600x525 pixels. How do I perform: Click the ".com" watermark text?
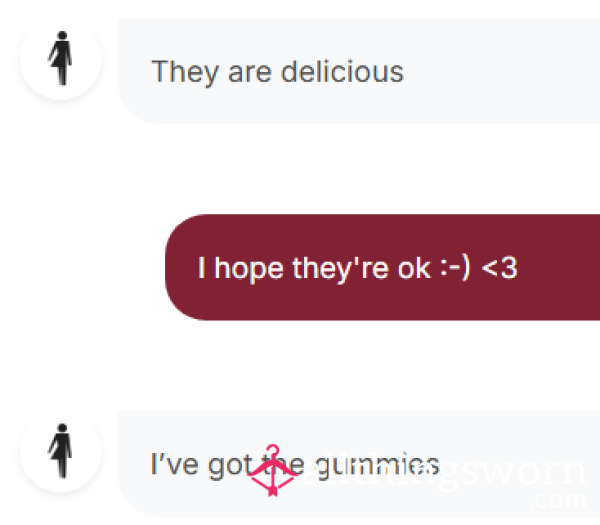[558, 499]
